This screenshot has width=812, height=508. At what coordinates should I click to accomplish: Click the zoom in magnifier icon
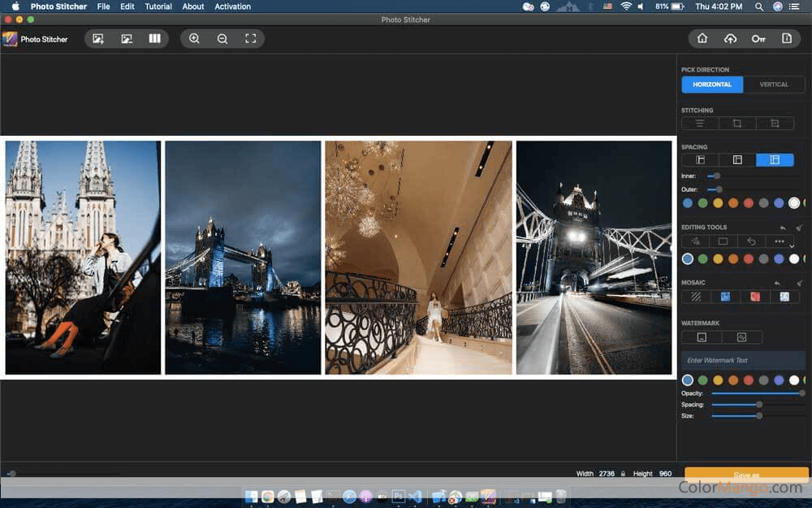(x=194, y=39)
